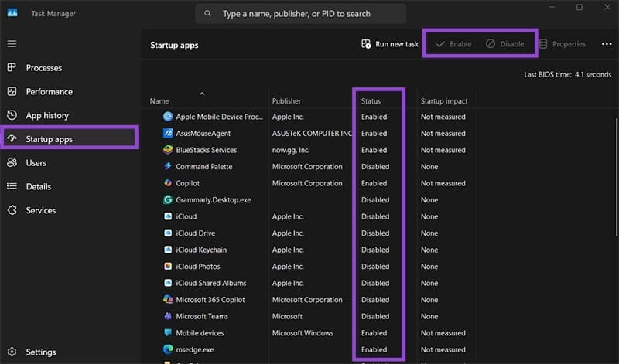Screen dimensions: 619x364
Task: Go to the App history page
Action: pos(47,115)
